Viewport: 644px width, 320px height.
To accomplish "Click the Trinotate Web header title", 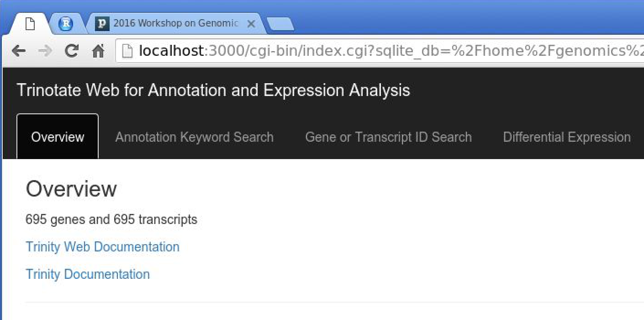I will pos(213,90).
